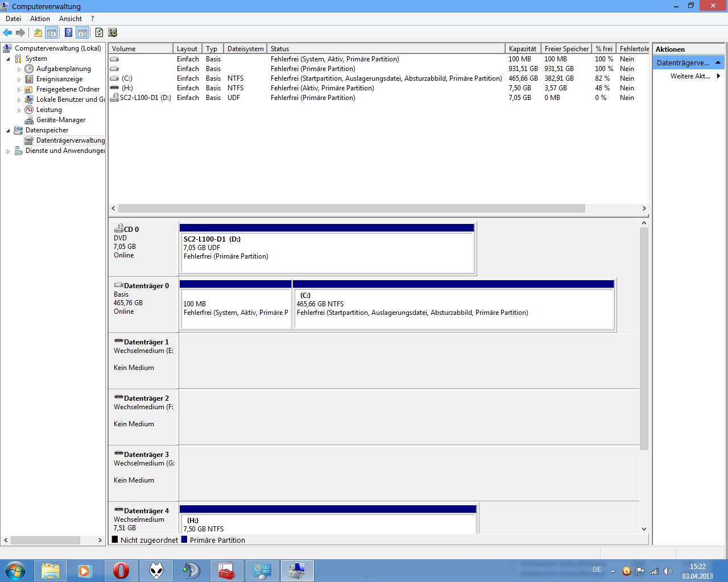Sort by Kapazität column header
This screenshot has height=582, width=728.
point(523,49)
